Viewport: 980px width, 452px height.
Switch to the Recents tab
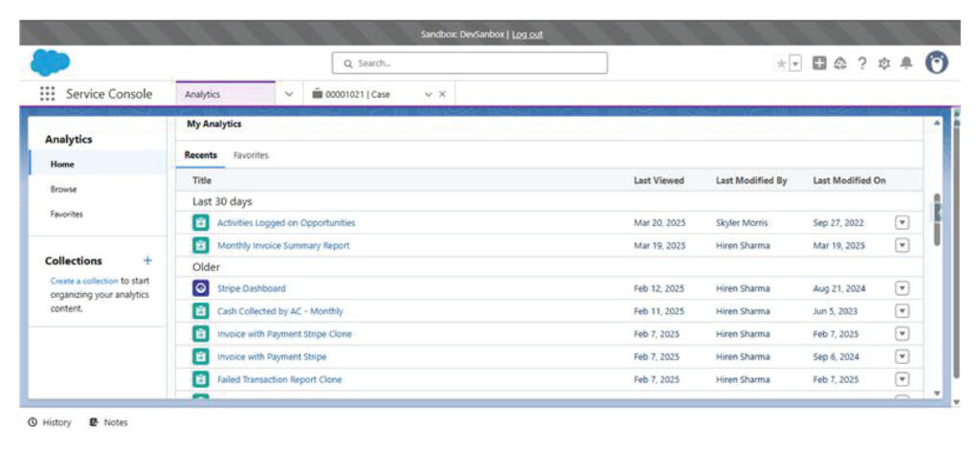pyautogui.click(x=201, y=155)
